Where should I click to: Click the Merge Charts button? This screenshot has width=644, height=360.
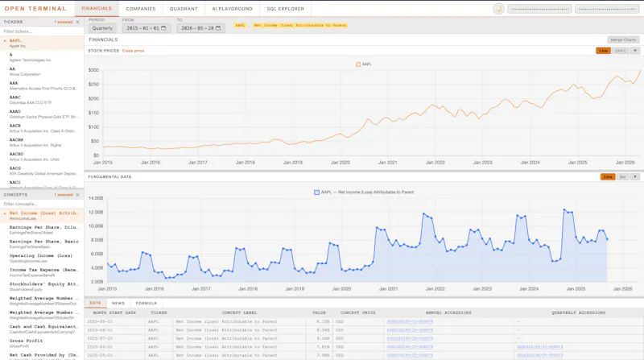pos(623,39)
